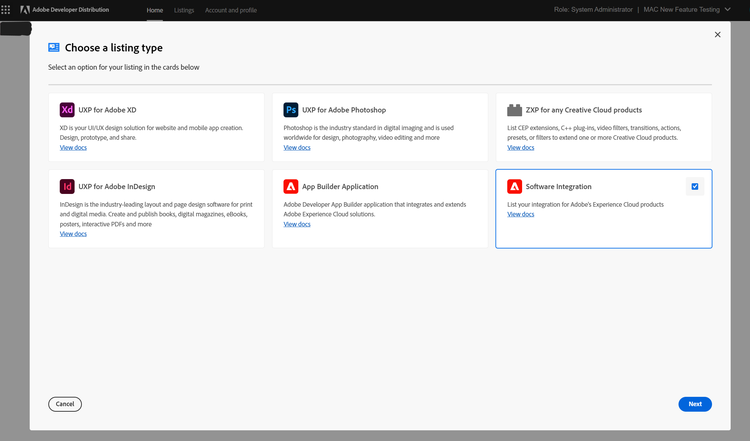This screenshot has height=441, width=750.
Task: Cancel the listing type selection
Action: pyautogui.click(x=65, y=404)
